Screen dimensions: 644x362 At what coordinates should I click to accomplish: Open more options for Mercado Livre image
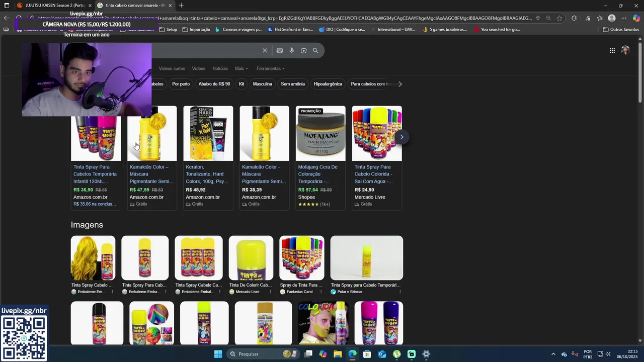[270, 292]
